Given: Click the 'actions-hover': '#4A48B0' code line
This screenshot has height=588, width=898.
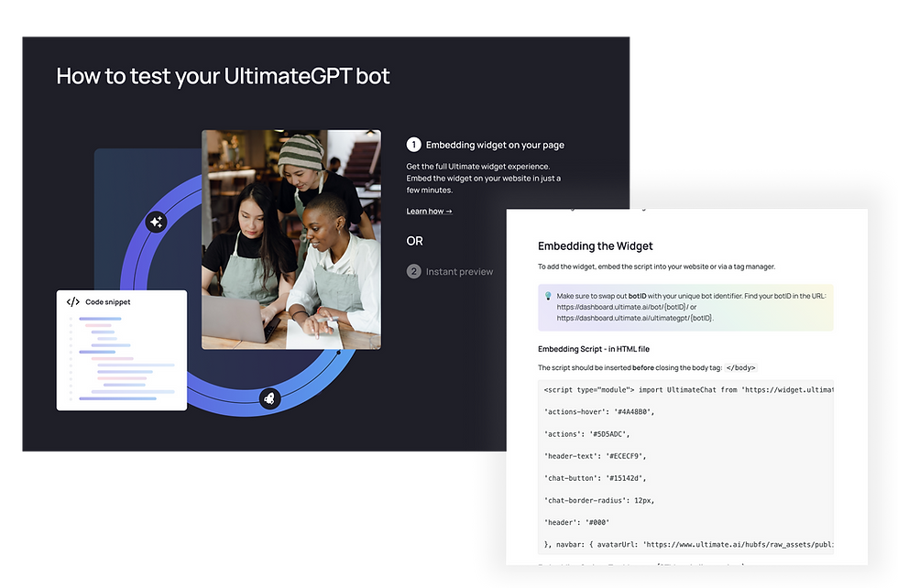Looking at the screenshot, I should coord(599,411).
